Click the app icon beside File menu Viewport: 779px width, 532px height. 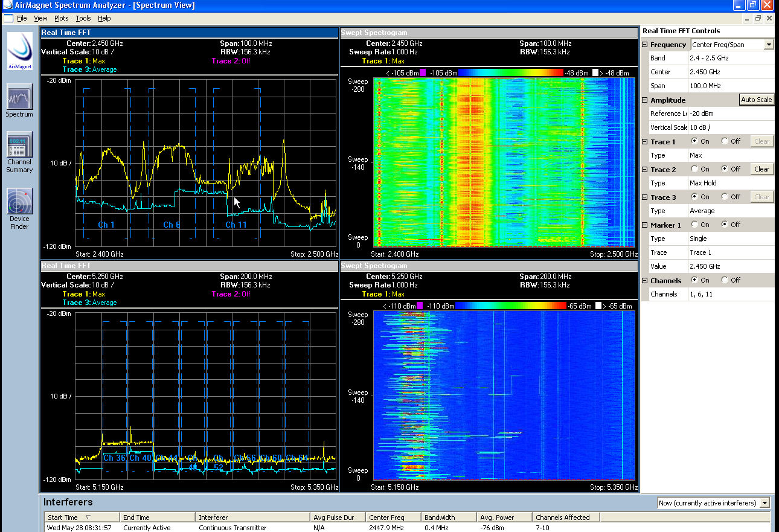8,18
